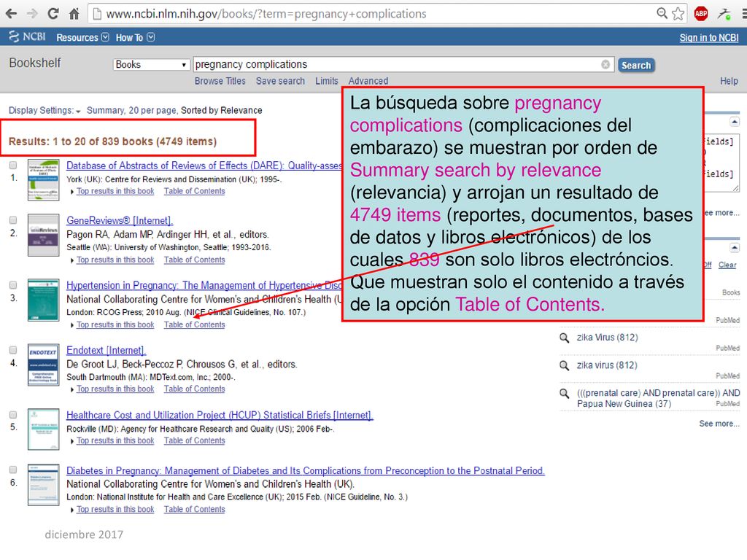Clear the search box with X icon

[x=605, y=64]
